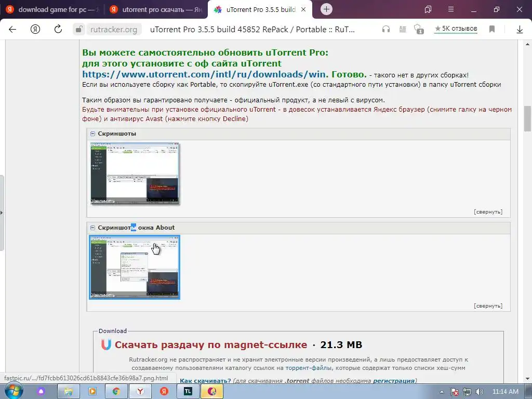Screen dimensions: 532x399
Task: Open the network tray icon
Action: pyautogui.click(x=467, y=392)
